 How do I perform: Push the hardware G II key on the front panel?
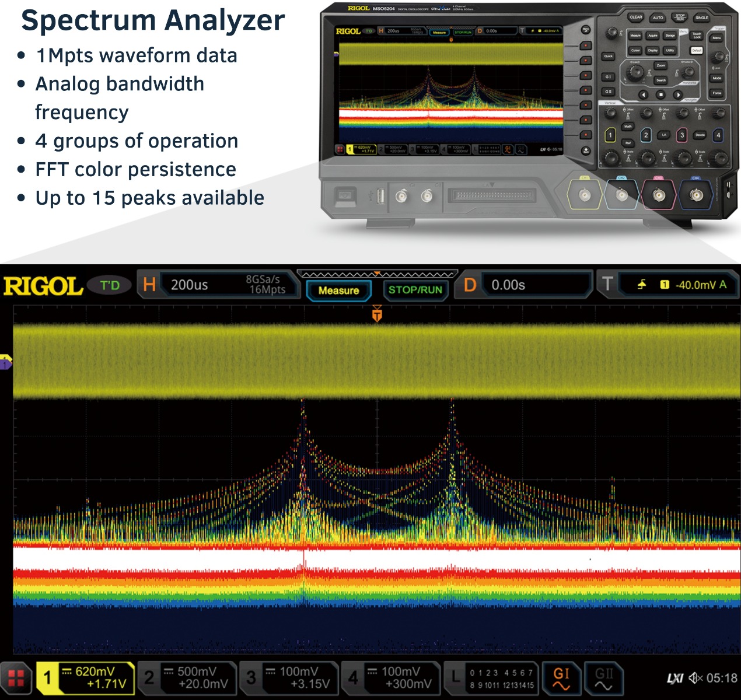coord(609,92)
